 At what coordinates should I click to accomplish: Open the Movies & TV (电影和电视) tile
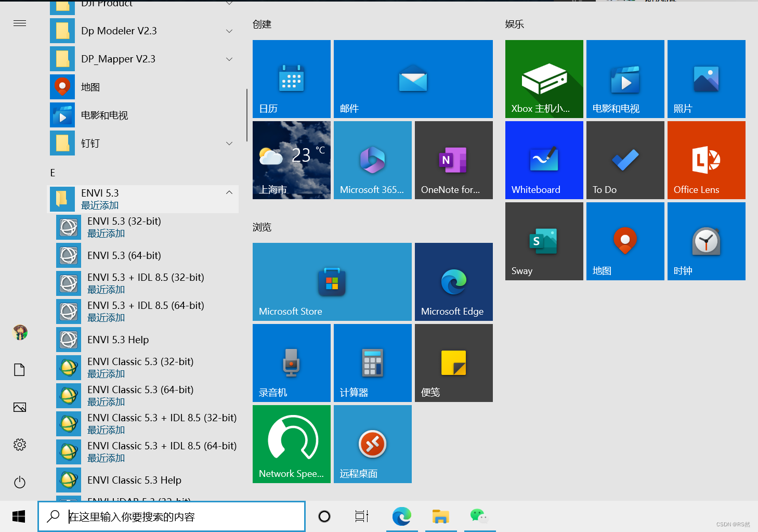coord(625,79)
